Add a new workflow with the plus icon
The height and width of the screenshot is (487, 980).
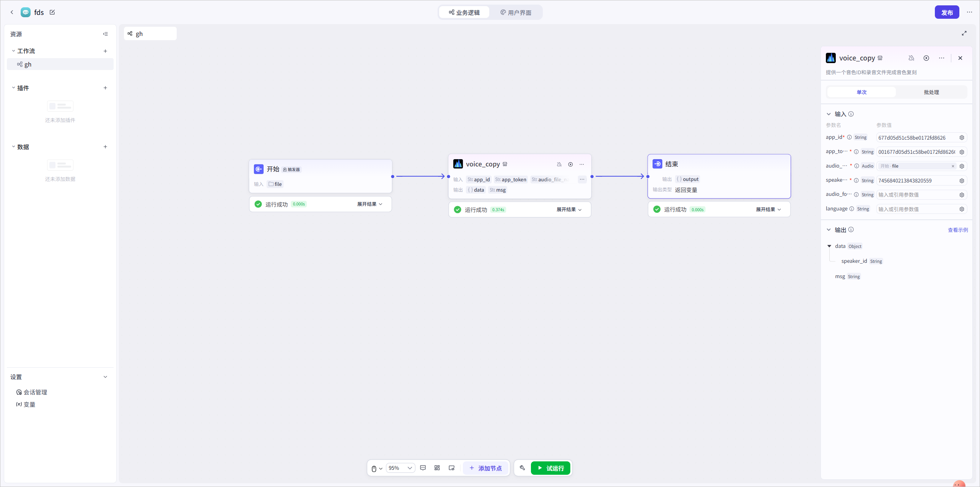105,51
